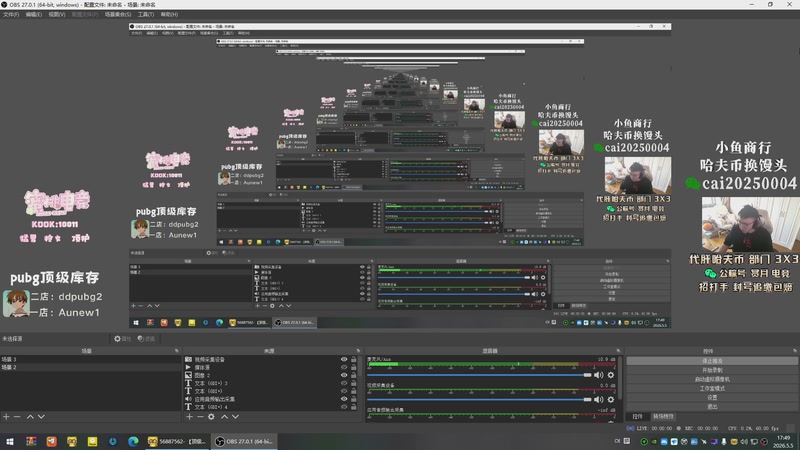Open the 麦克风/Aux mixer settings gear

tap(611, 375)
